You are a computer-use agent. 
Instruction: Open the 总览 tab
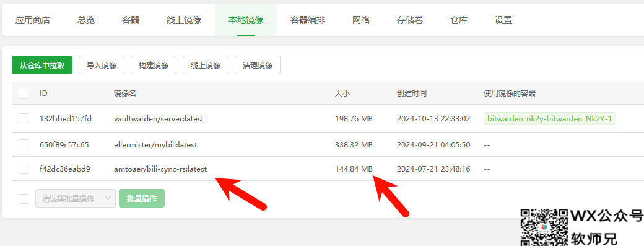(x=86, y=20)
